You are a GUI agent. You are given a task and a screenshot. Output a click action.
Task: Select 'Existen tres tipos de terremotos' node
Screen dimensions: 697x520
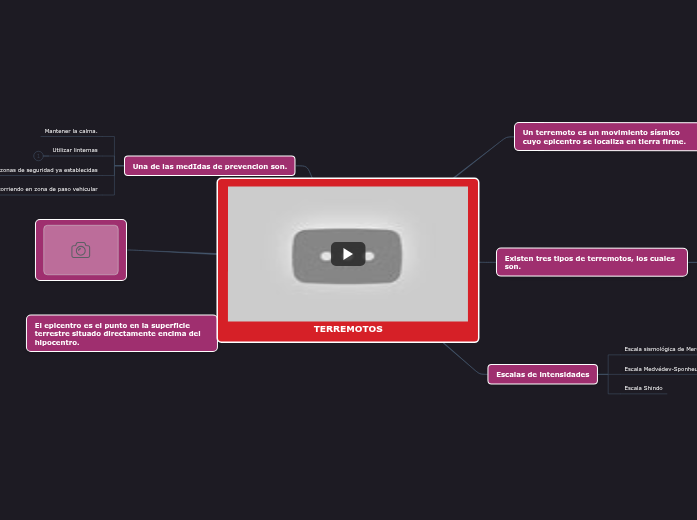(x=591, y=262)
